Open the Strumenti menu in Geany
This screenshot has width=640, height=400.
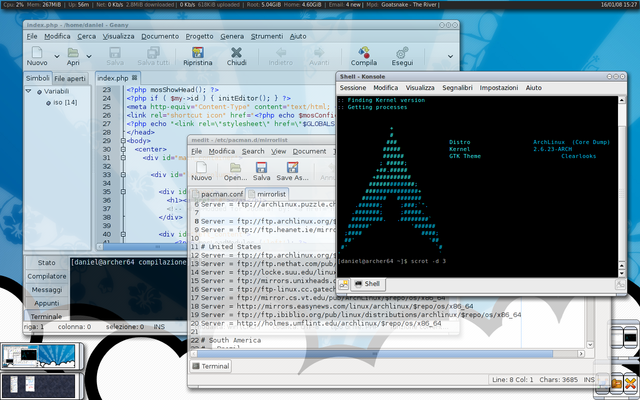pos(267,36)
